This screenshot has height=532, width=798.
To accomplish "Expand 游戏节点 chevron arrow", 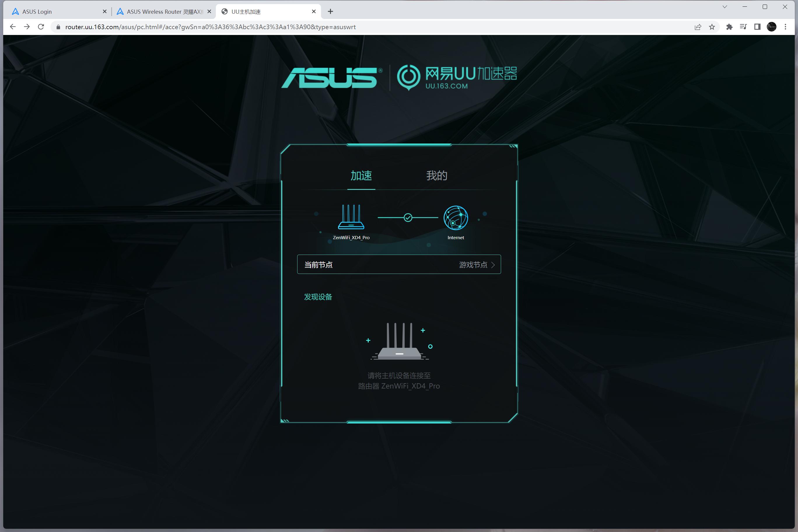I will (493, 265).
